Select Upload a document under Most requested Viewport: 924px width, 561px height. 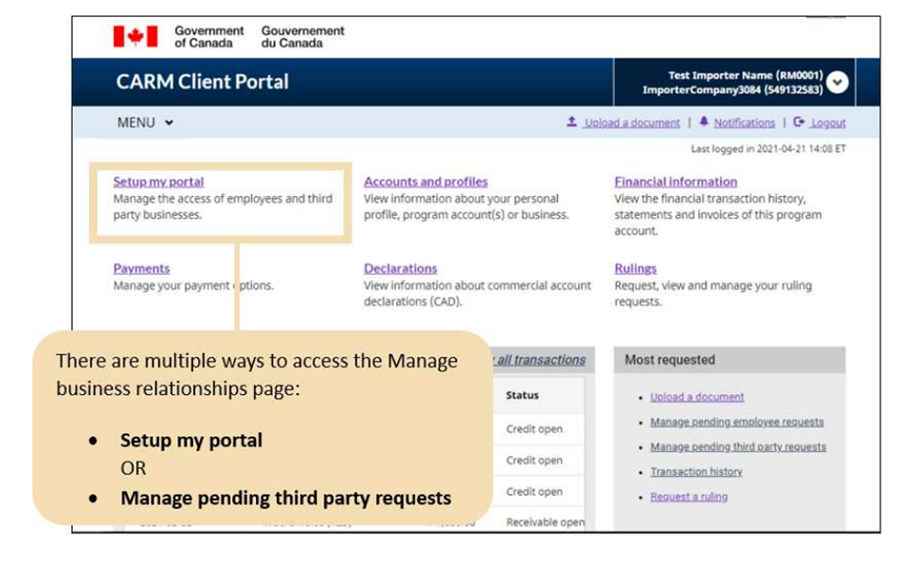click(x=697, y=397)
